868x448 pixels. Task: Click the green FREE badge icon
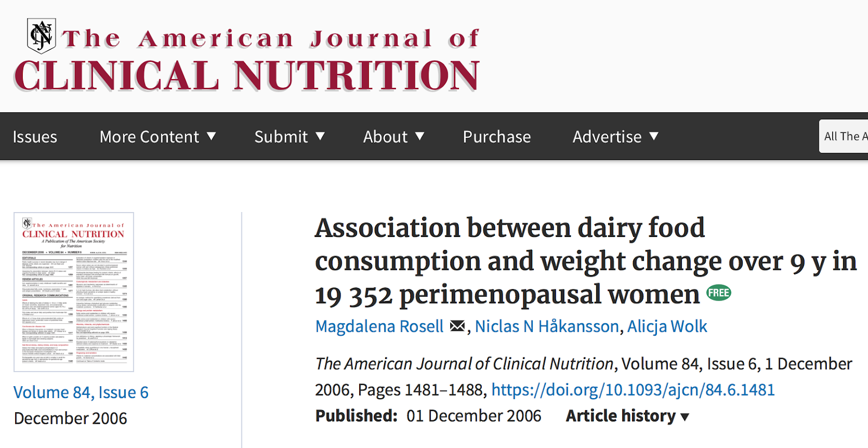[718, 293]
